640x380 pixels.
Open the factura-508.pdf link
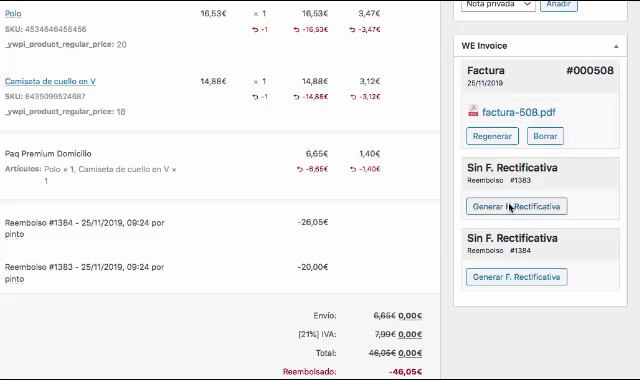(x=518, y=112)
